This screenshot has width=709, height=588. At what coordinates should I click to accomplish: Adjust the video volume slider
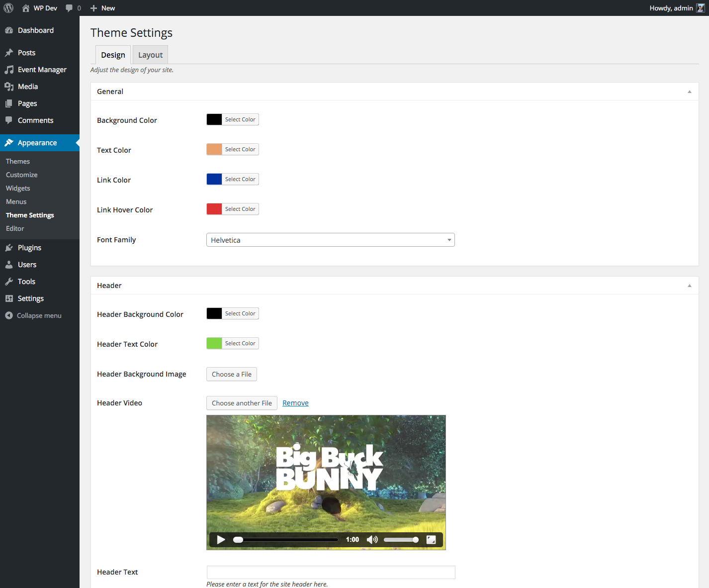[401, 540]
